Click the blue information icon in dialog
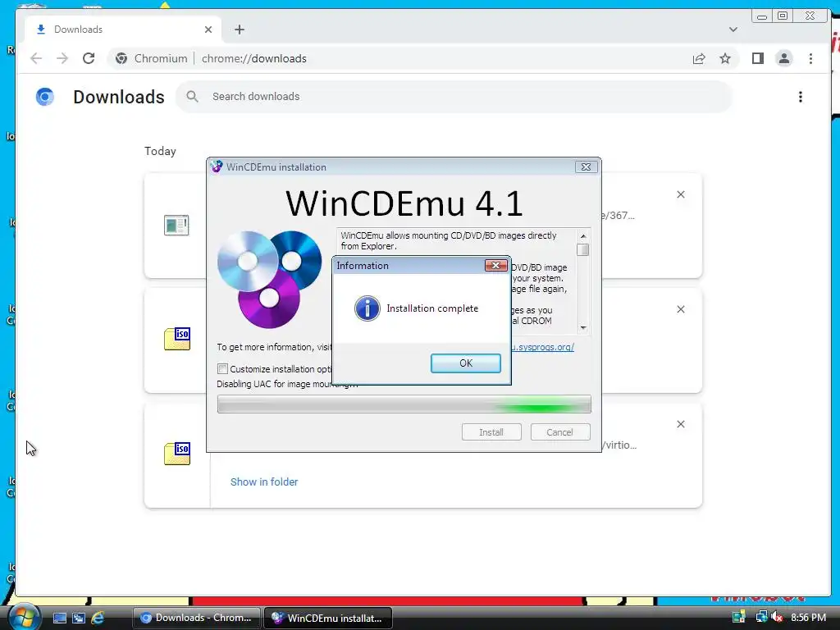 click(x=367, y=308)
